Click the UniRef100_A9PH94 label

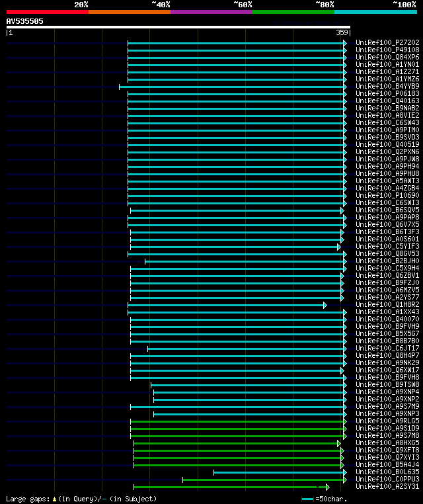[387, 166]
